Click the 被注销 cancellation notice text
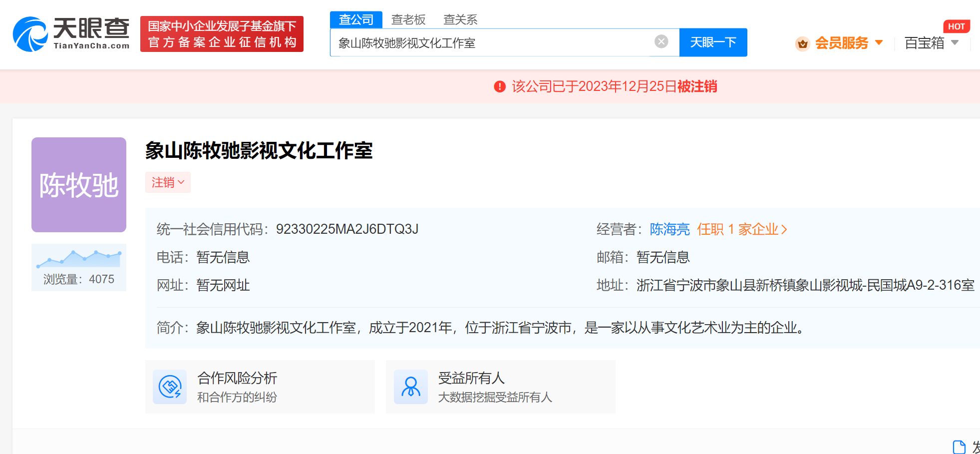980x454 pixels. [697, 86]
